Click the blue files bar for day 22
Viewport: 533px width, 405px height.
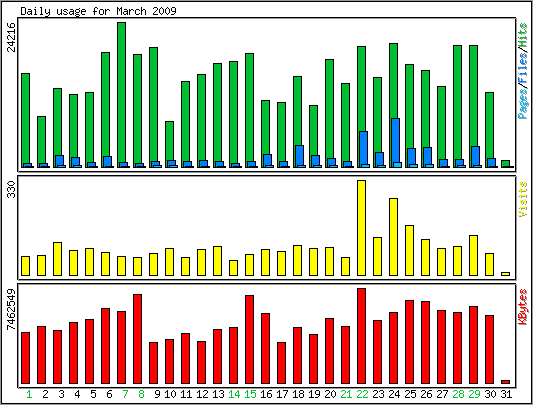tap(363, 148)
